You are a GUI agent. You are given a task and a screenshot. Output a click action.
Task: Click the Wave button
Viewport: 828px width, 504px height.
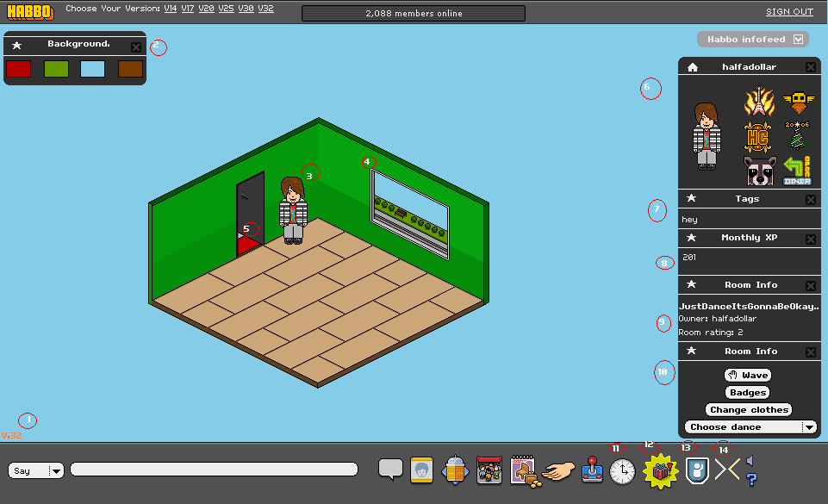[748, 376]
